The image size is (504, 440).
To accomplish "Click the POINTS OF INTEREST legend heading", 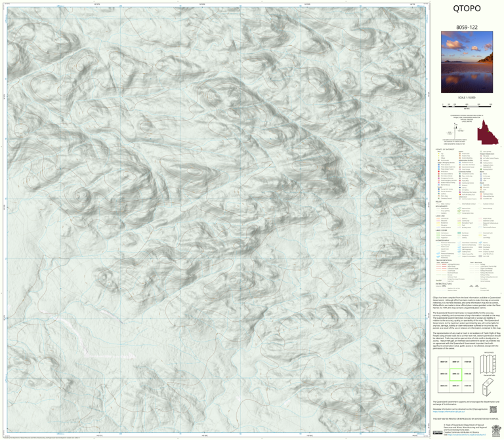I will [445, 150].
